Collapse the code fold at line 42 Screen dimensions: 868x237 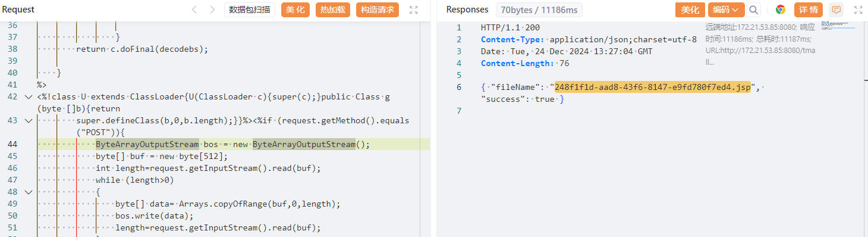point(29,97)
